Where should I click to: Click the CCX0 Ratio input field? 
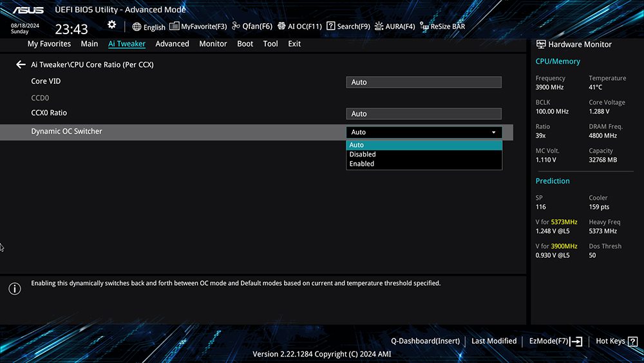click(x=423, y=113)
